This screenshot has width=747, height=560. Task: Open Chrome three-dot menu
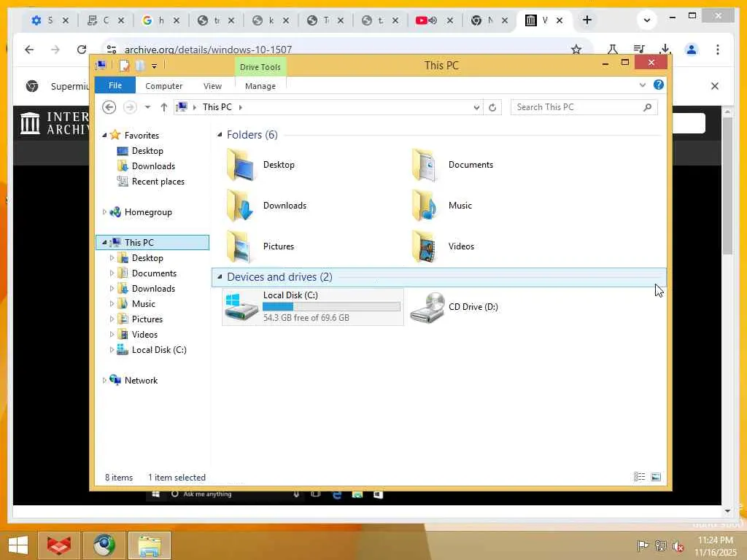click(x=718, y=50)
